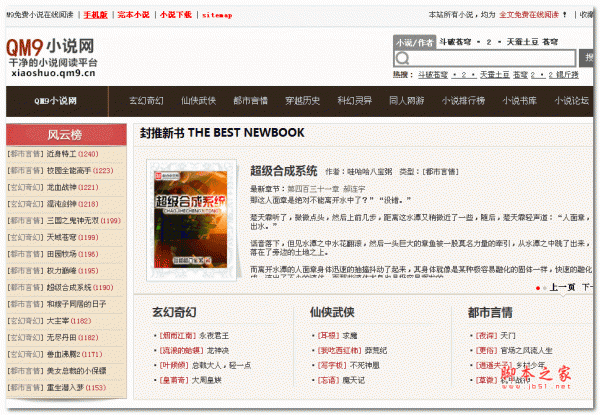Open ranked novel 田园牧场
Screen dimensions: 600x415
(62, 254)
